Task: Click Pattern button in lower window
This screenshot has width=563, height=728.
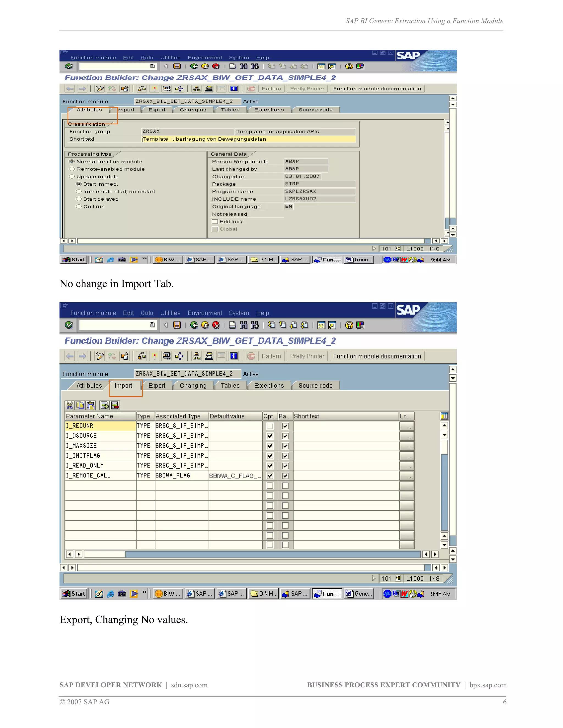Action: tap(271, 356)
